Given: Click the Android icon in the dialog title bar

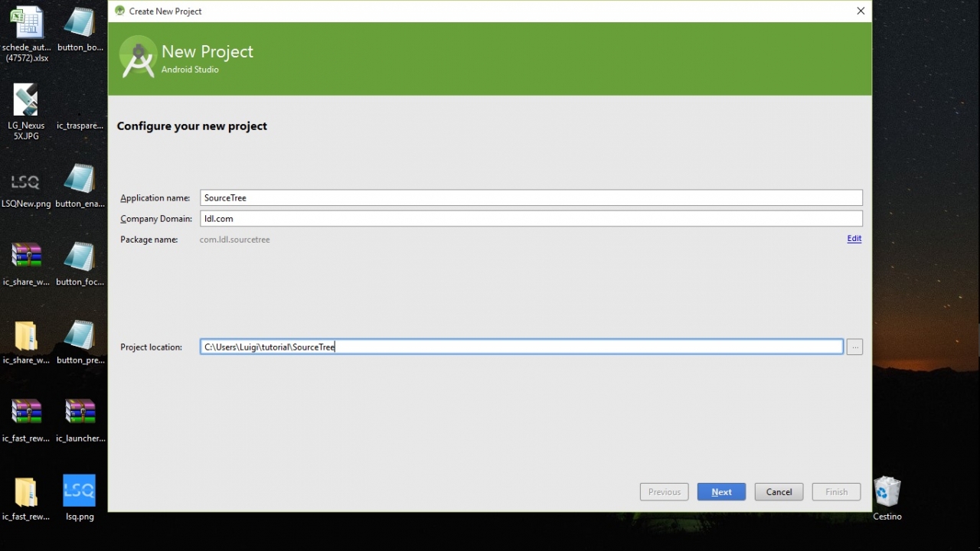Looking at the screenshot, I should click(x=119, y=11).
